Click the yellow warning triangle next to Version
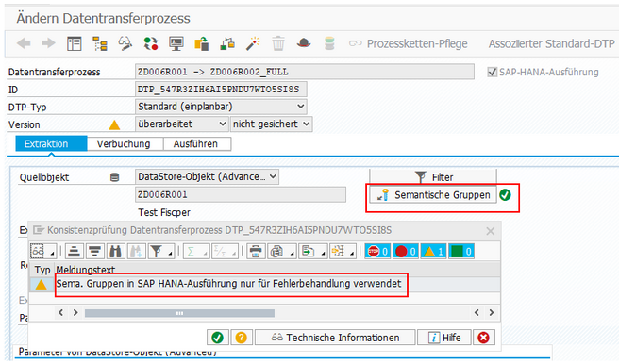Viewport: 619px width, 364px height. pyautogui.click(x=114, y=125)
